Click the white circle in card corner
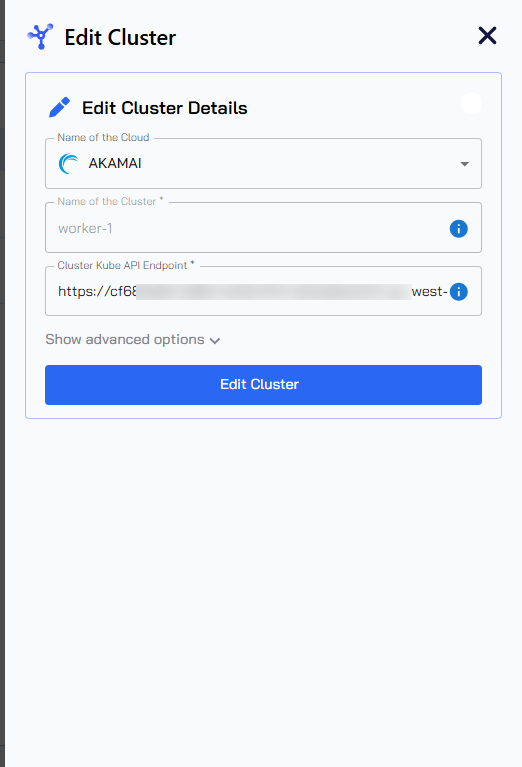Viewport: 522px width, 767px height. pos(472,103)
